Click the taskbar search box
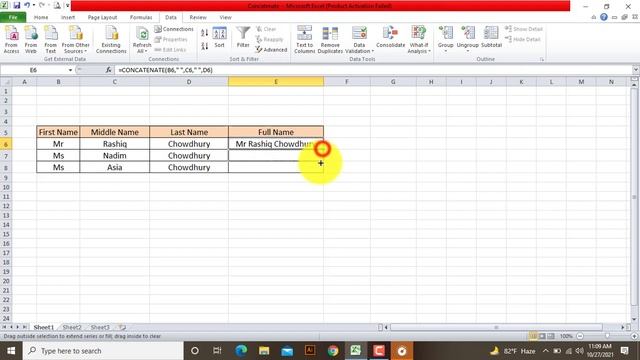 [x=103, y=351]
